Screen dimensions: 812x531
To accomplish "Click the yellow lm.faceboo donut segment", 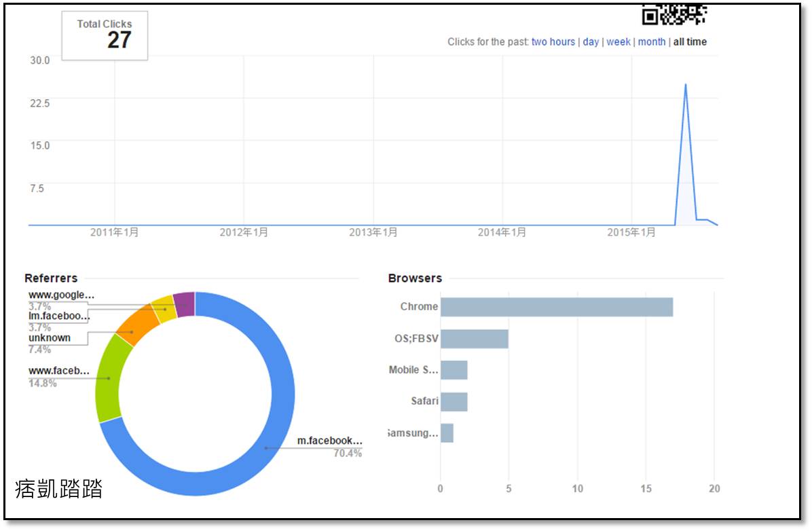I will click(165, 309).
